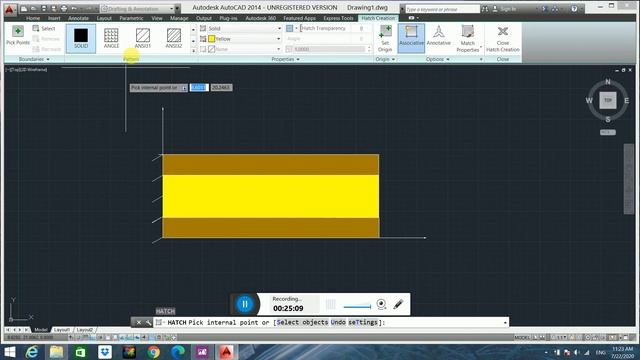
Task: Open the Insert ribbon tab
Action: (54, 18)
